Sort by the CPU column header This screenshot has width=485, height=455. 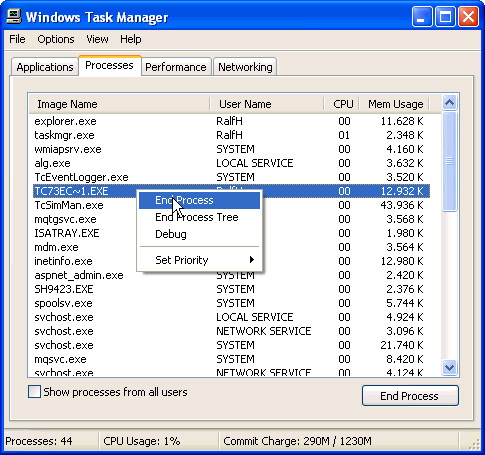[x=341, y=104]
